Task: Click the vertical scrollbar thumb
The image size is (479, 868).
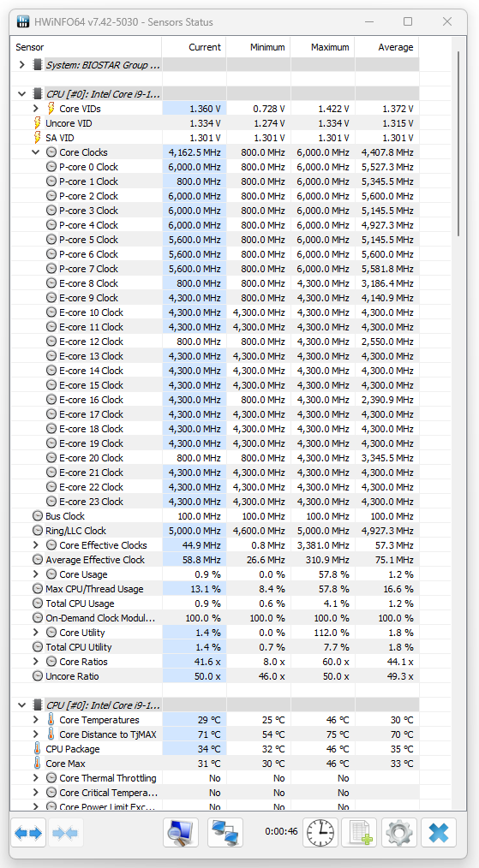Action: (x=459, y=144)
